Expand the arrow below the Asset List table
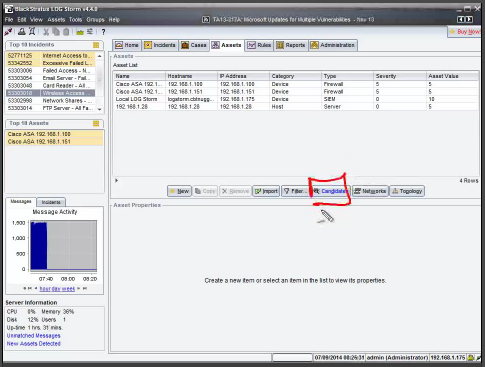 (x=116, y=180)
